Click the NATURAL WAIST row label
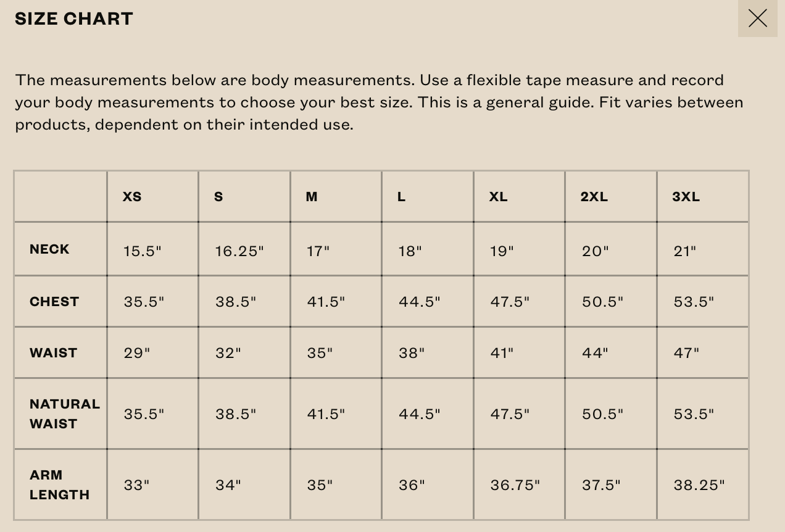This screenshot has width=785, height=532. pyautogui.click(x=65, y=414)
